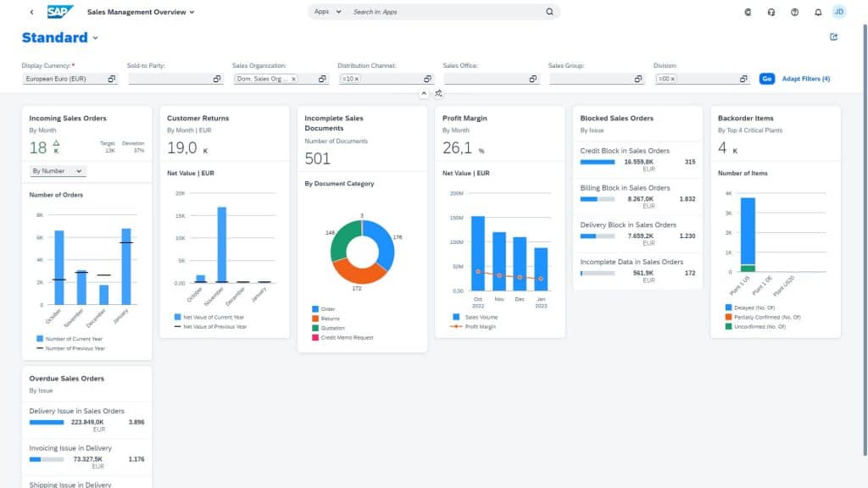Screen dimensions: 868x488
Task: Click the orange Returns legend swatch
Action: pos(315,319)
